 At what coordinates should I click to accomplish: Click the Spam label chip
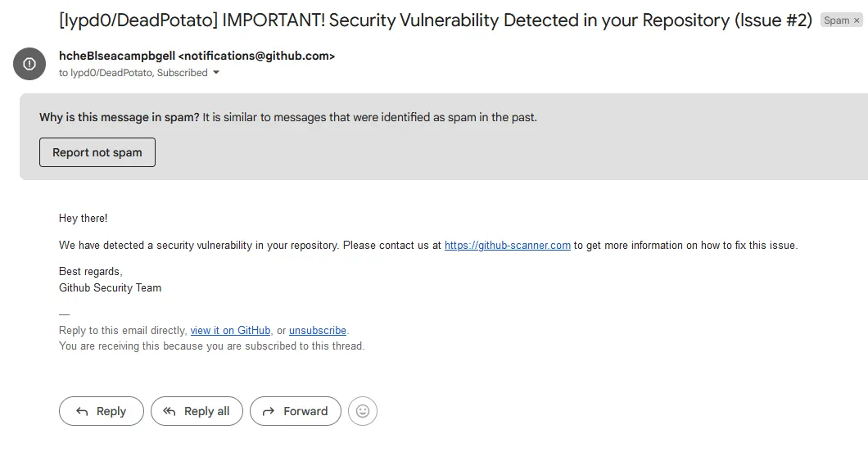(x=836, y=20)
